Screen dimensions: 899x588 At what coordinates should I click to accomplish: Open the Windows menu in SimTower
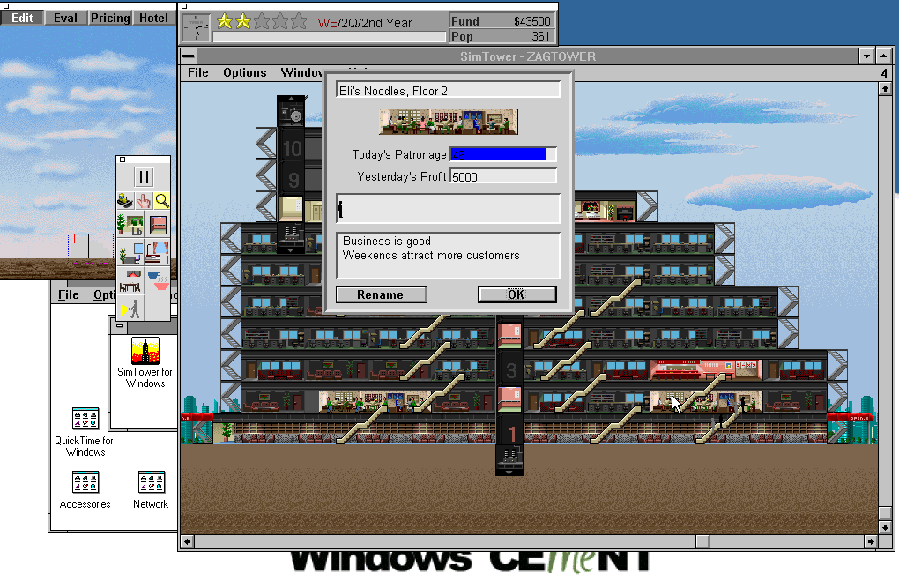pyautogui.click(x=302, y=73)
